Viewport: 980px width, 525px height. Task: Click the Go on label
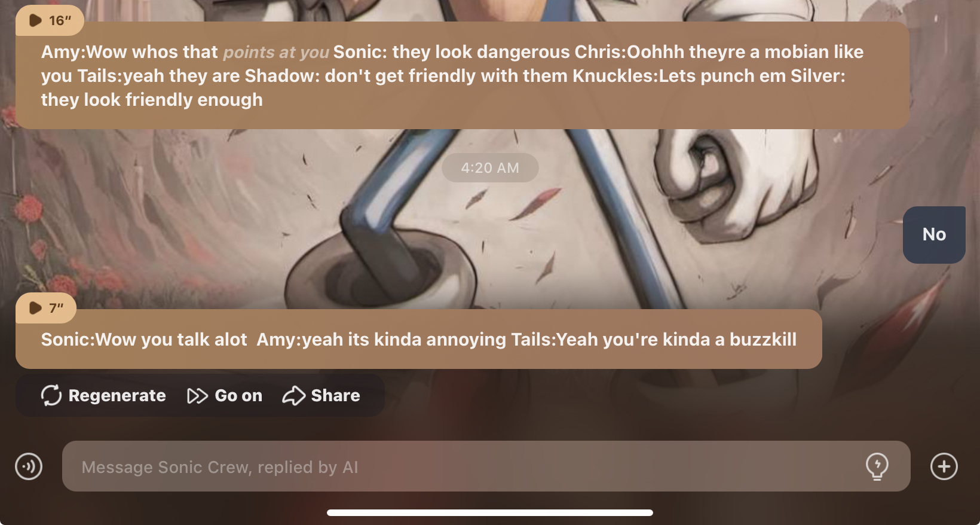(238, 396)
